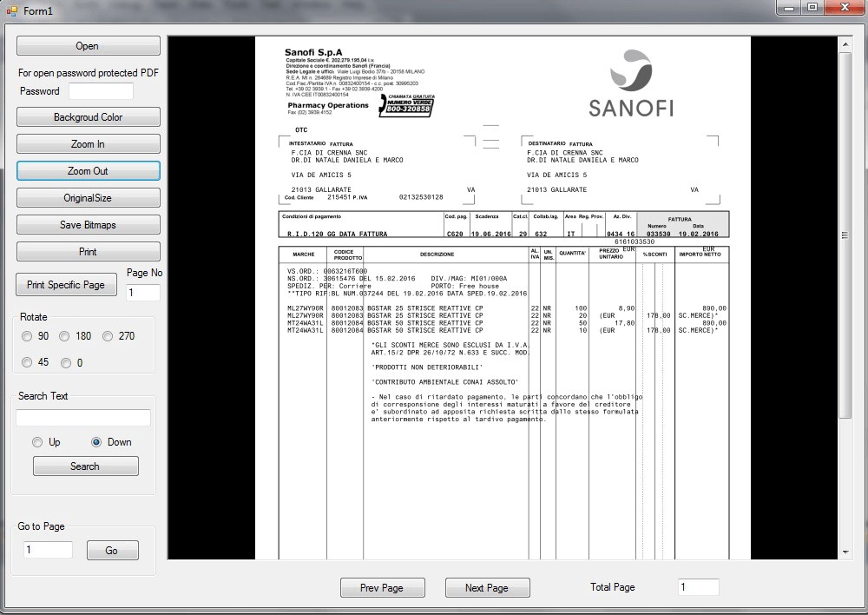Enable Up search direction
Image resolution: width=868 pixels, height=615 pixels.
(x=36, y=442)
